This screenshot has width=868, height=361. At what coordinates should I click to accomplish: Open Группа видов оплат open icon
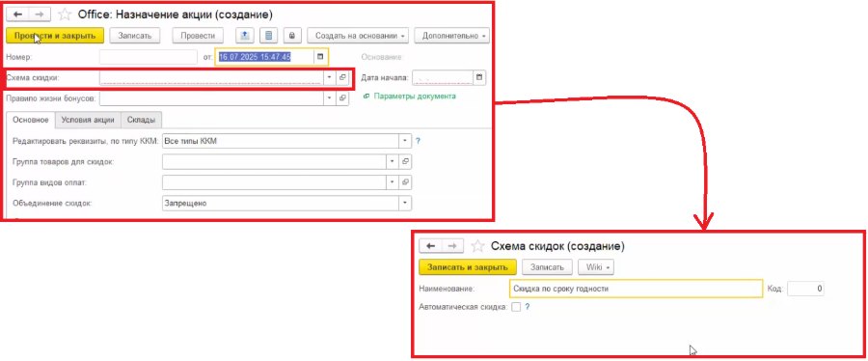coord(406,182)
